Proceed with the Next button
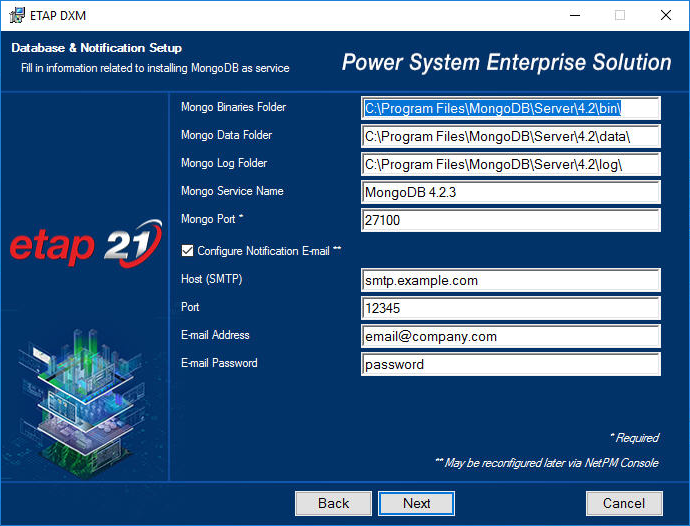Screen dimensions: 690x526 pos(416,503)
